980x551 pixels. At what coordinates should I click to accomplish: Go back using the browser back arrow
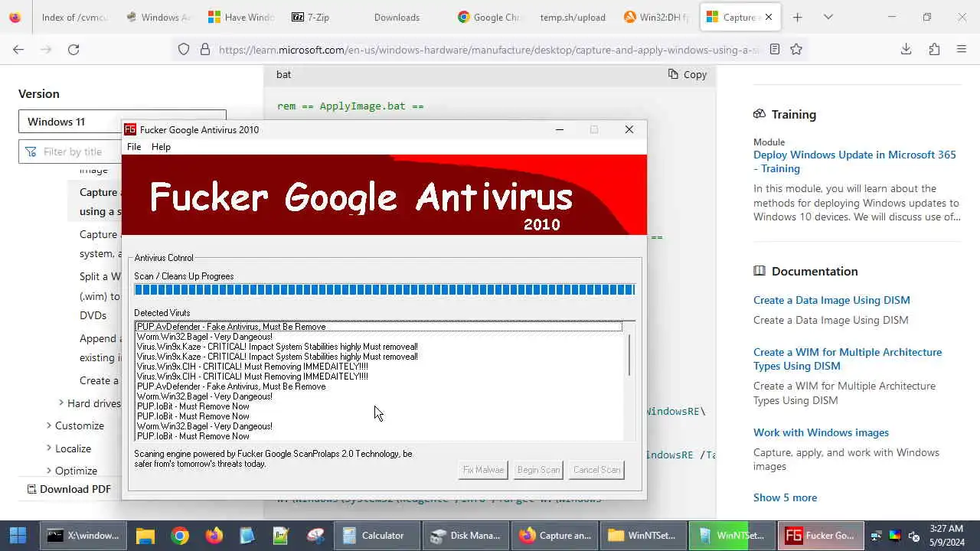tap(18, 49)
